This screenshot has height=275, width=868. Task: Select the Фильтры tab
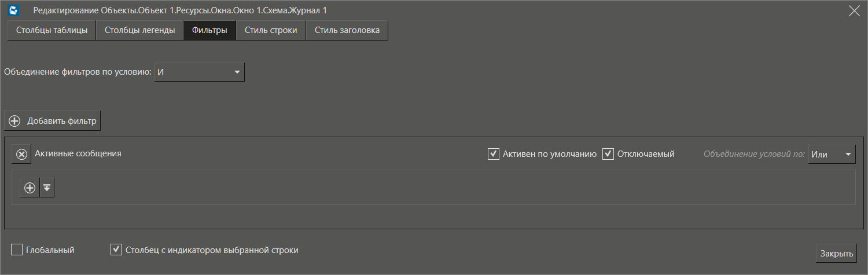[x=209, y=31]
